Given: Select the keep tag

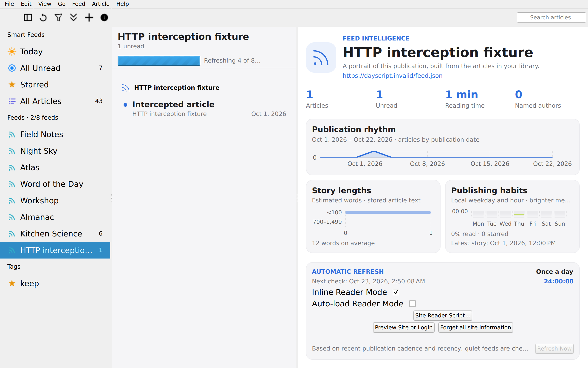Looking at the screenshot, I should click(x=55, y=283).
